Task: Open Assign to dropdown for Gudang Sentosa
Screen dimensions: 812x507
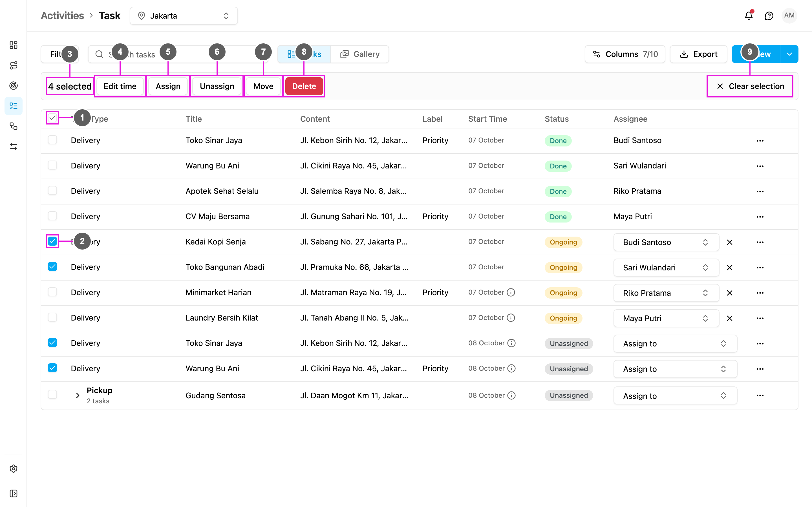Action: [675, 396]
